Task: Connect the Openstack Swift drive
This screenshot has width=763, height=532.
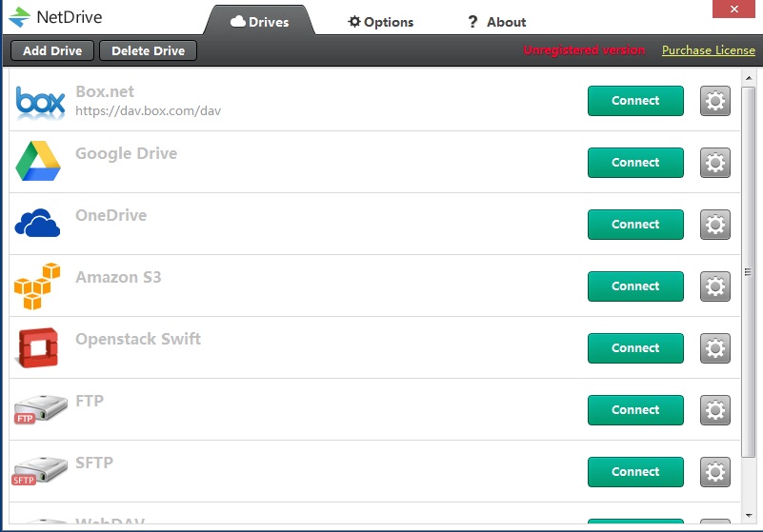Action: tap(635, 348)
